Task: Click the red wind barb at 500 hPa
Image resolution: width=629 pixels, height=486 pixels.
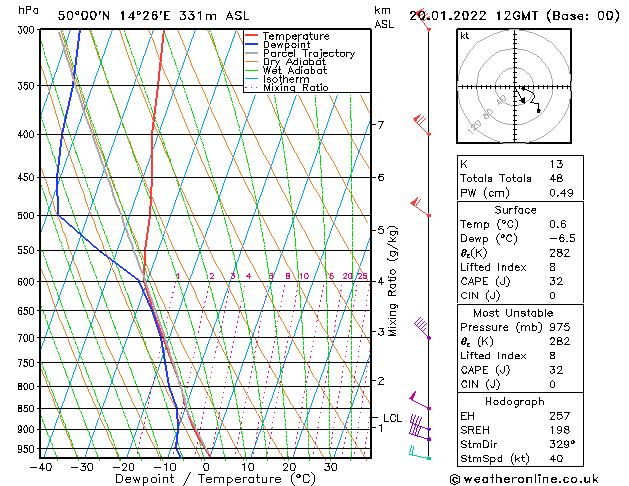Action: click(x=420, y=207)
